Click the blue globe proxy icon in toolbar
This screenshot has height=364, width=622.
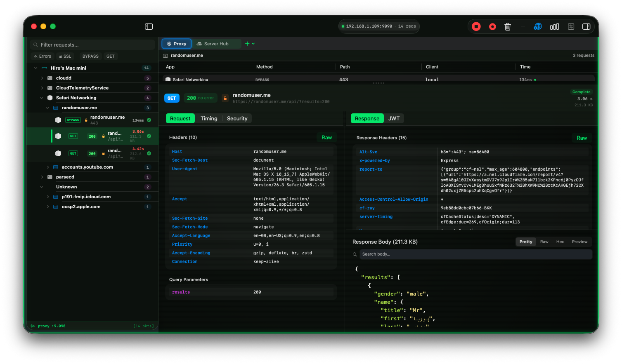[x=537, y=26]
